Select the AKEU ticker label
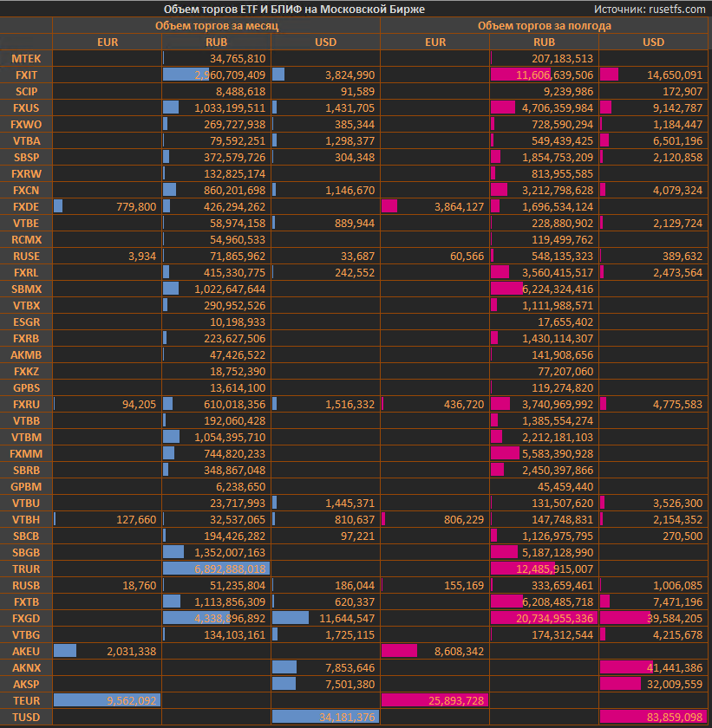Image resolution: width=712 pixels, height=728 pixels. point(26,652)
